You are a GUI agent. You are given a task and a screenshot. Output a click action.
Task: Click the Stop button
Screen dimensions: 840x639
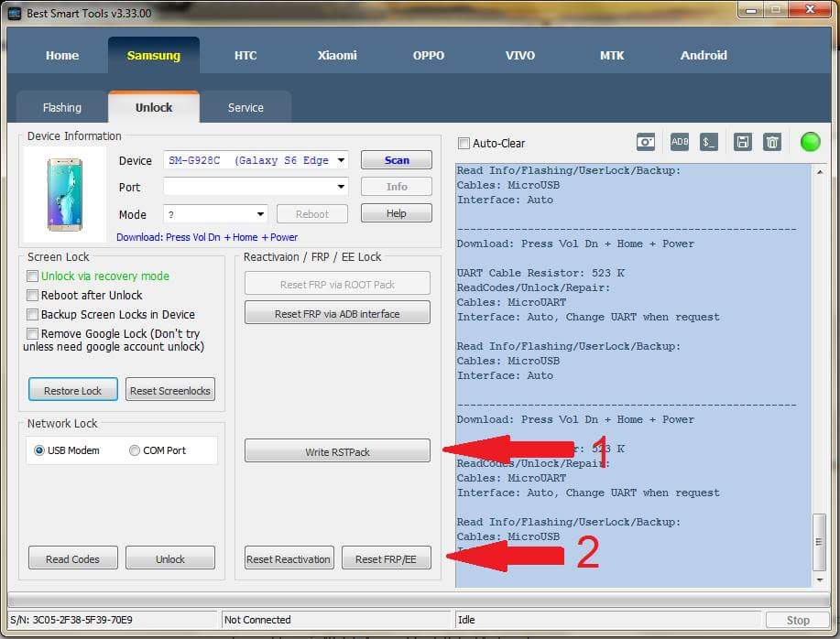coord(798,620)
